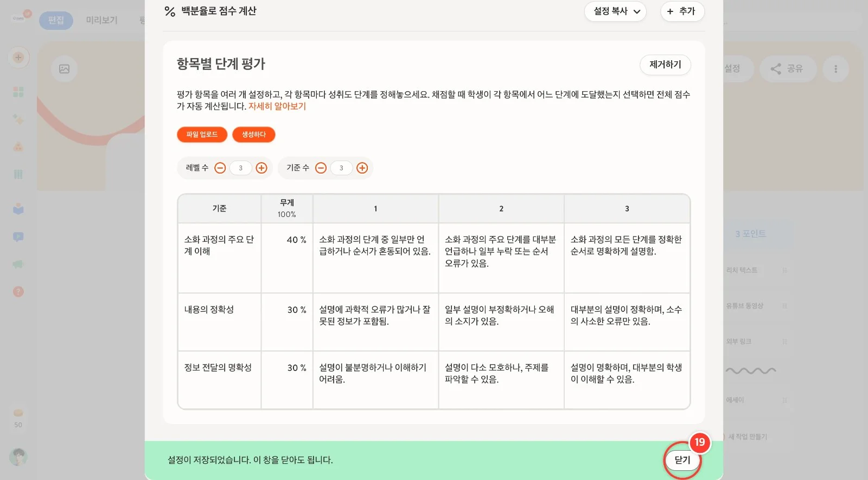Click the + 추가 button

point(682,11)
